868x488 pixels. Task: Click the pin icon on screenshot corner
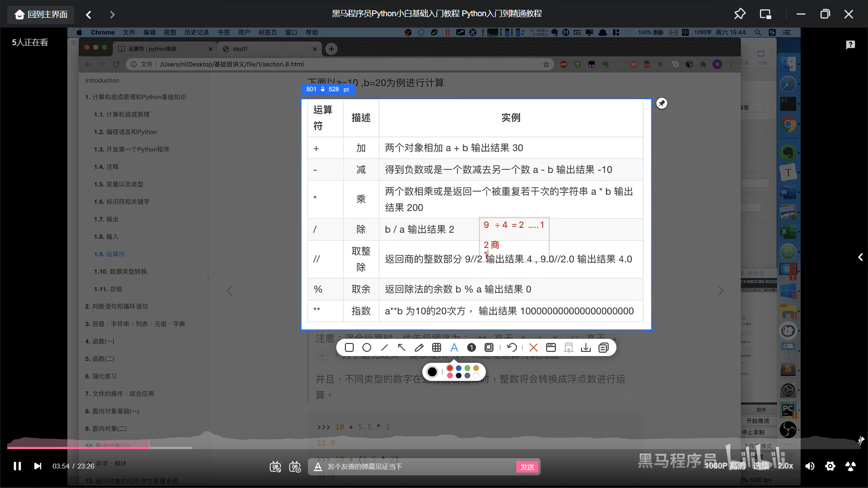point(662,103)
